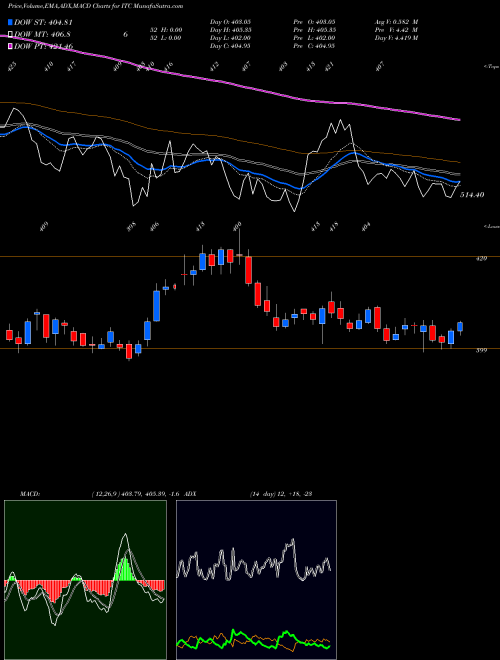This screenshot has width=500, height=660.
Task: Open the MACD histogram chart panel
Action: pos(85,580)
